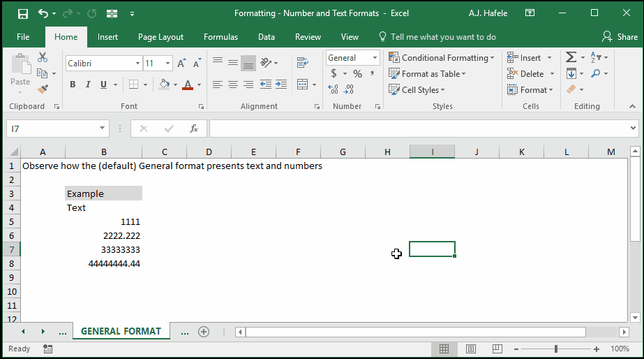The height and width of the screenshot is (359, 644).
Task: Collapse the ribbon
Action: 632,106
